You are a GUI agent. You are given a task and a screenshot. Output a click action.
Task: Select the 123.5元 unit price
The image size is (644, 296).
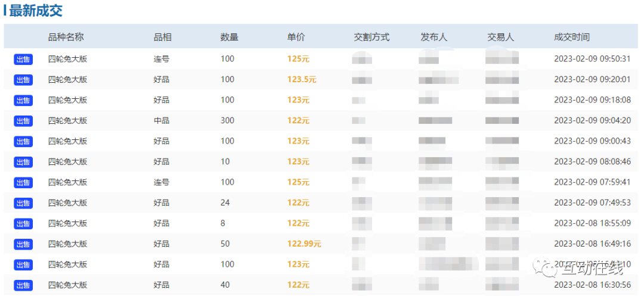pyautogui.click(x=302, y=80)
